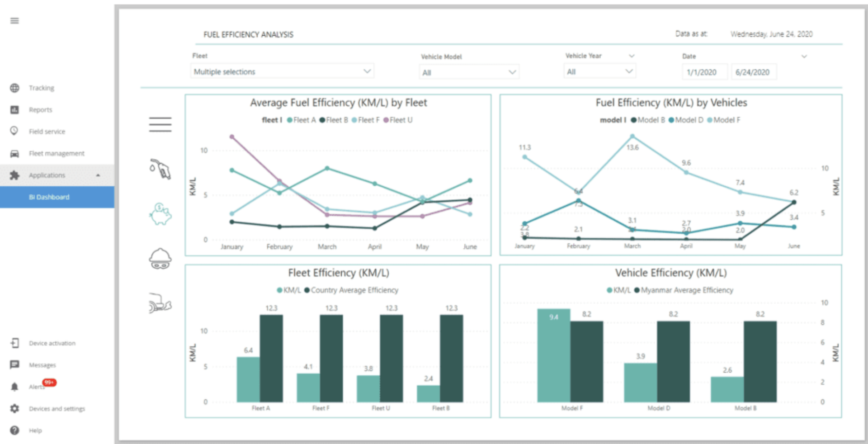Select the vehicle collision icon
Image resolution: width=868 pixels, height=444 pixels.
(x=160, y=303)
